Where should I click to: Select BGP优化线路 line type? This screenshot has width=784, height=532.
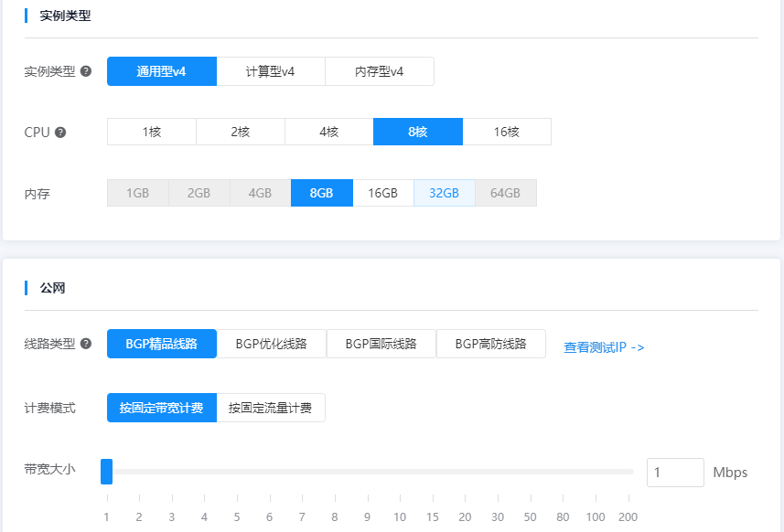[271, 344]
